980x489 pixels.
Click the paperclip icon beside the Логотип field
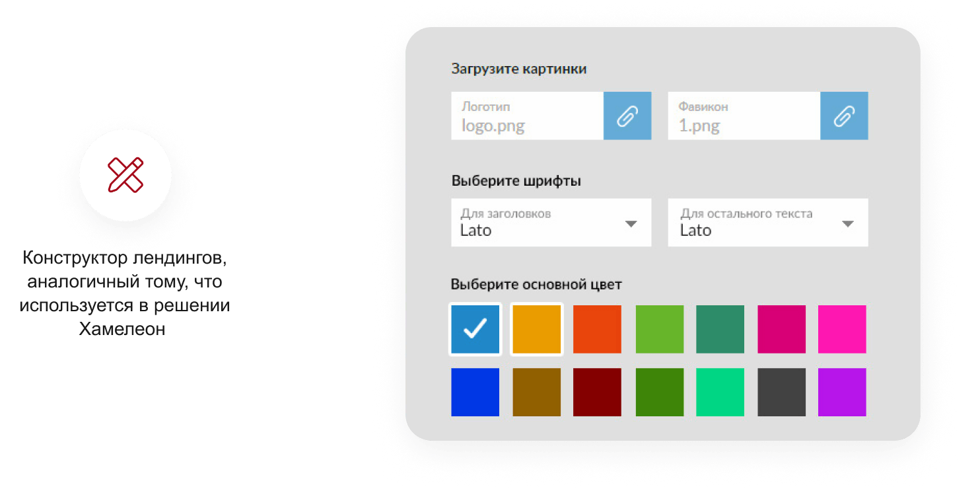tap(627, 116)
